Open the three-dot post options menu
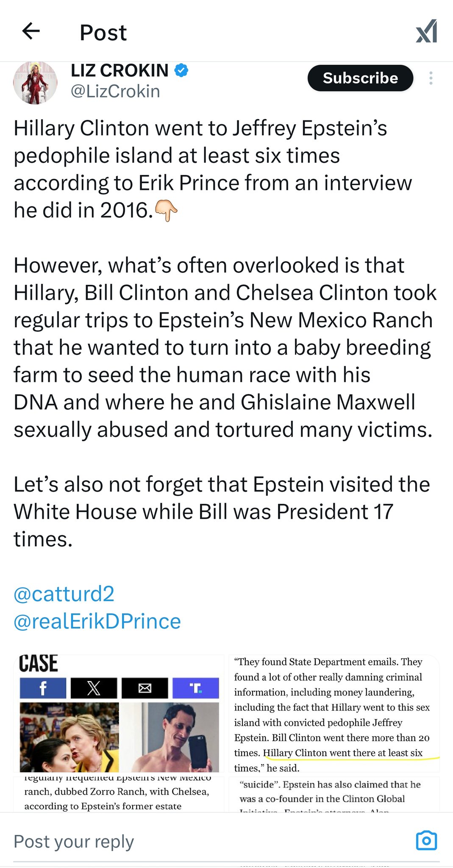Screen dimensions: 453x868 pos(431,78)
